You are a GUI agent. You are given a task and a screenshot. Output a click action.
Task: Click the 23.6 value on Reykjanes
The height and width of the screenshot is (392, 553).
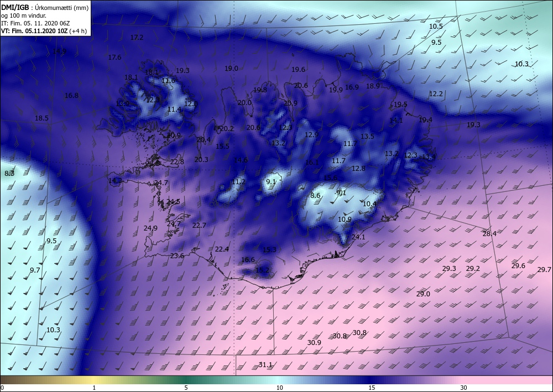pyautogui.click(x=177, y=256)
